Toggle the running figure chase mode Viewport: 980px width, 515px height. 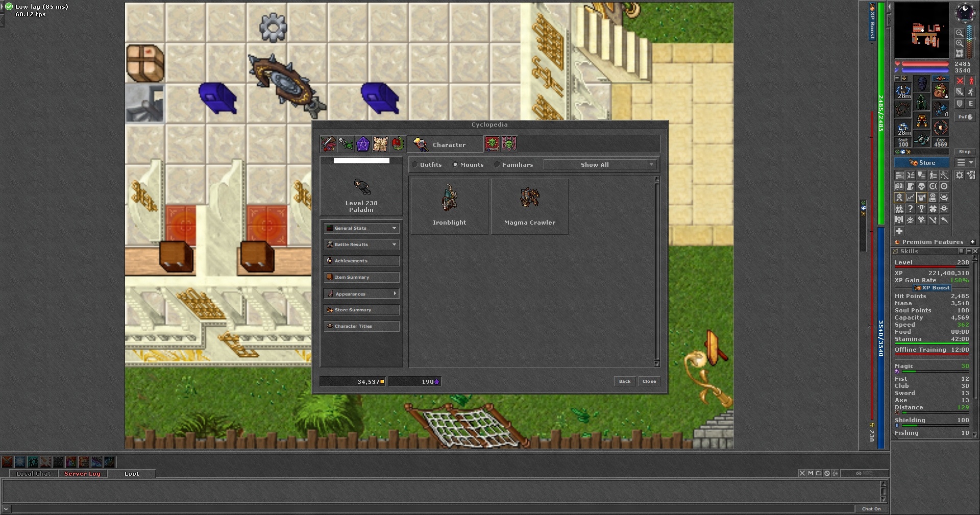click(x=971, y=92)
